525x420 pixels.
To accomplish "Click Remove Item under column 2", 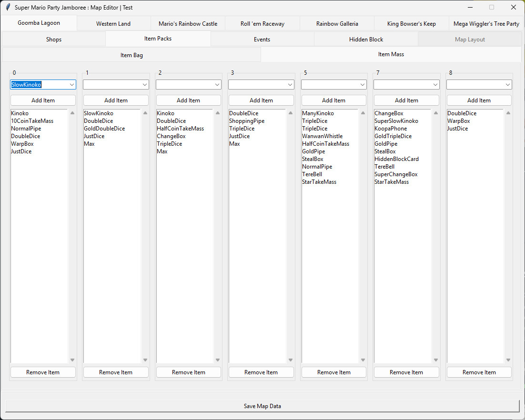I will tap(188, 372).
